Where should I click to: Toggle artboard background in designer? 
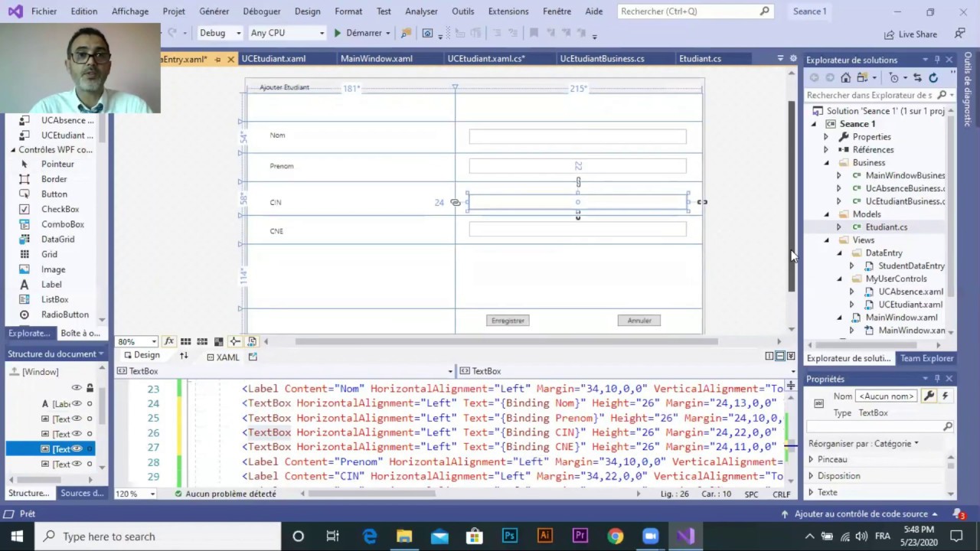click(x=219, y=341)
